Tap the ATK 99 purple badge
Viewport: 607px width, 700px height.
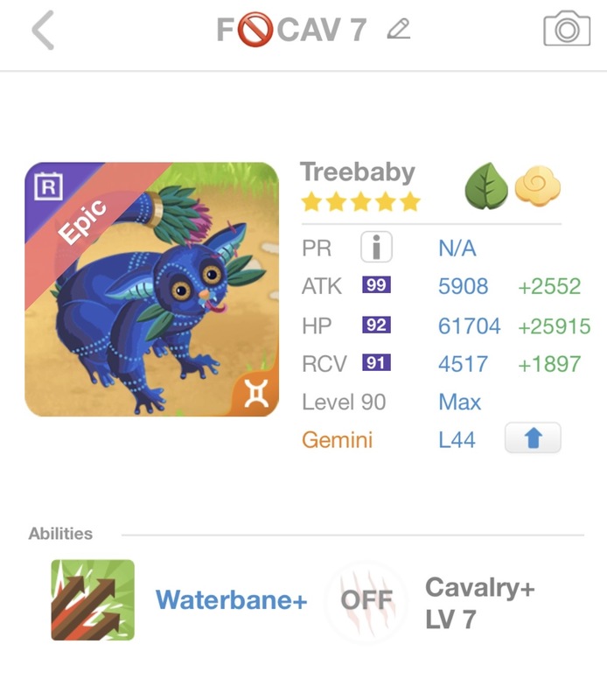(376, 286)
